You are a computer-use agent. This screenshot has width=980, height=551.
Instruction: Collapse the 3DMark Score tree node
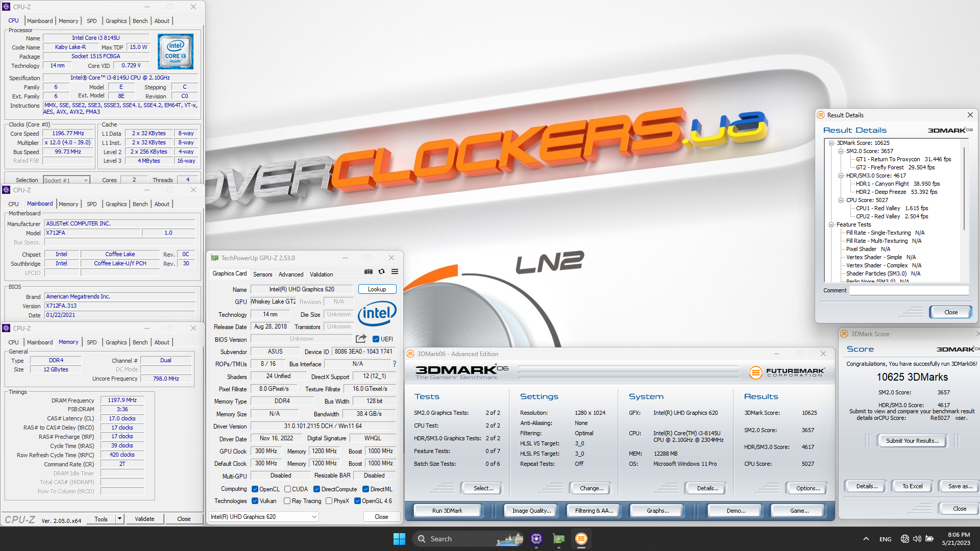point(831,143)
